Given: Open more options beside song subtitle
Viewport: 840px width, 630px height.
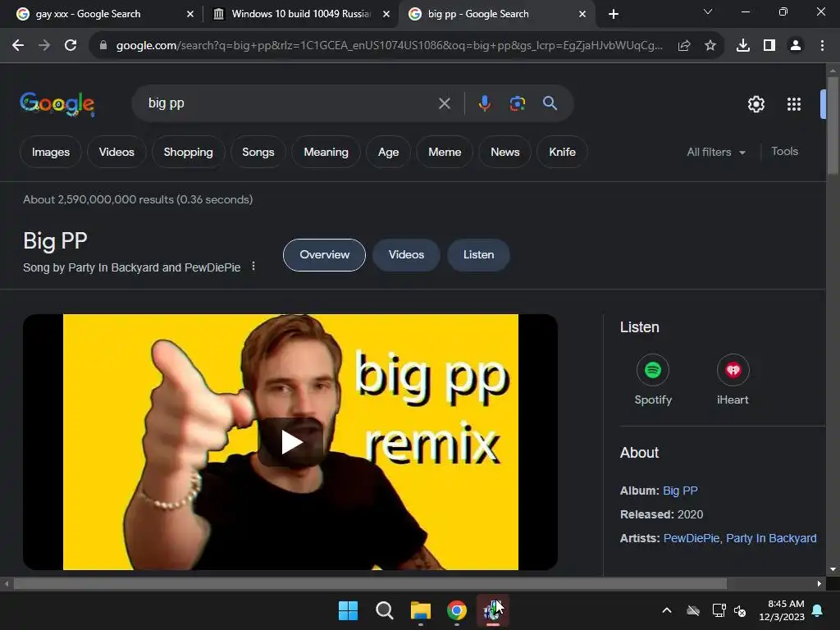Looking at the screenshot, I should pos(253,267).
